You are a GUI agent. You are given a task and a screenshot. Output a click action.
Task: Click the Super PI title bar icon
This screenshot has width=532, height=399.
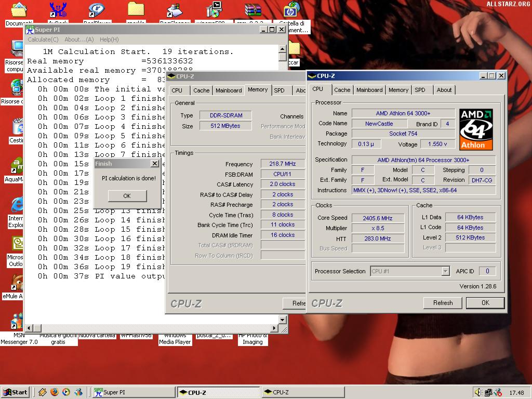coord(30,30)
